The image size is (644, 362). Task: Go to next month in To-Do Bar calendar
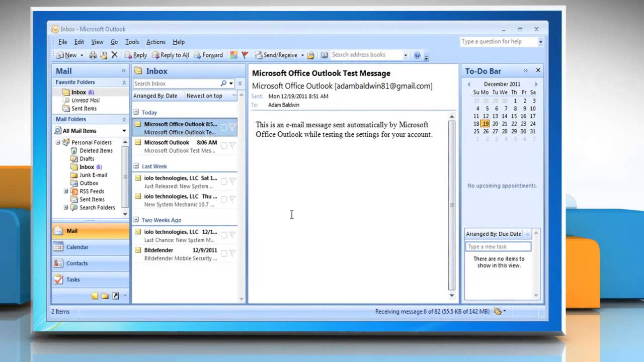pos(536,84)
